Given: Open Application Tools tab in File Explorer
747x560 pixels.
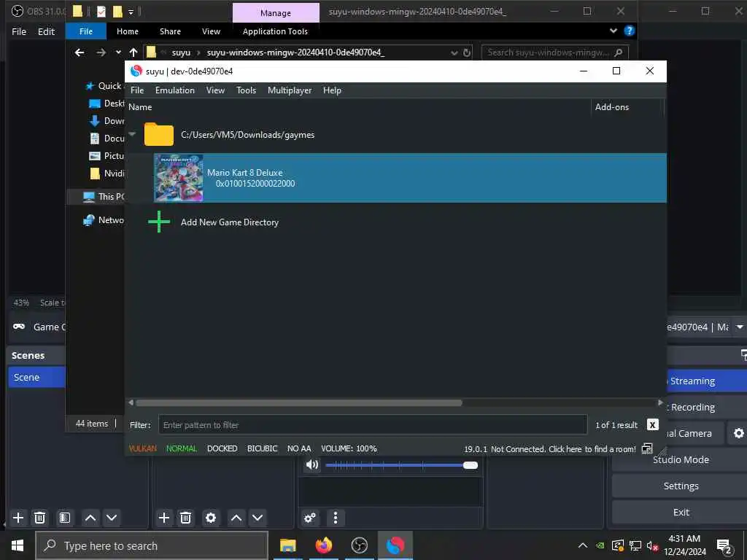Looking at the screenshot, I should pos(275,31).
